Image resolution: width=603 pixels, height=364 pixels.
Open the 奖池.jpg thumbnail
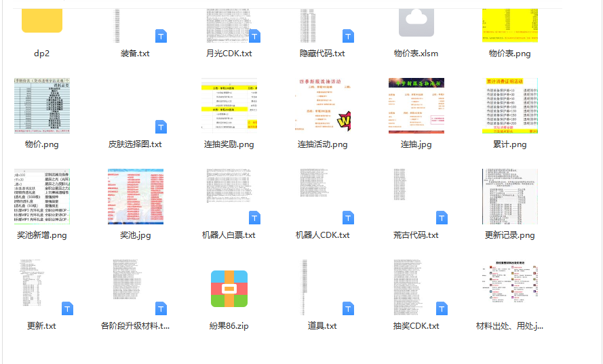click(136, 197)
